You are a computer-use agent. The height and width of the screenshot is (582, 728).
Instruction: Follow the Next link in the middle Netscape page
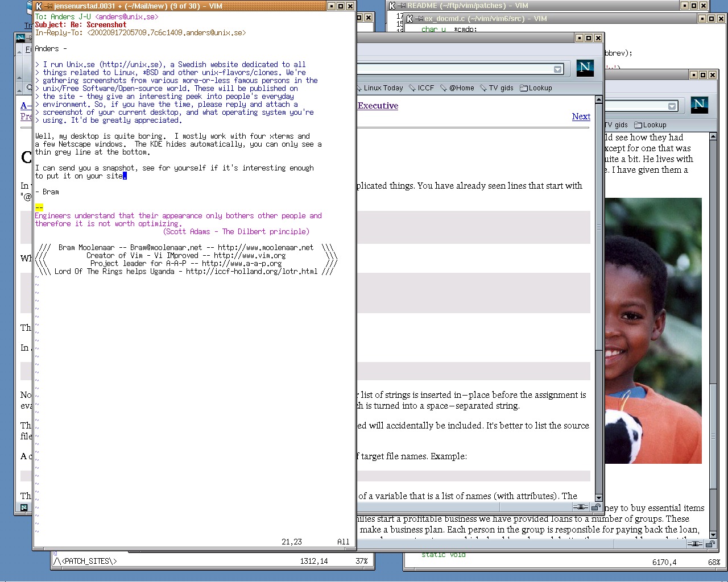click(x=581, y=117)
